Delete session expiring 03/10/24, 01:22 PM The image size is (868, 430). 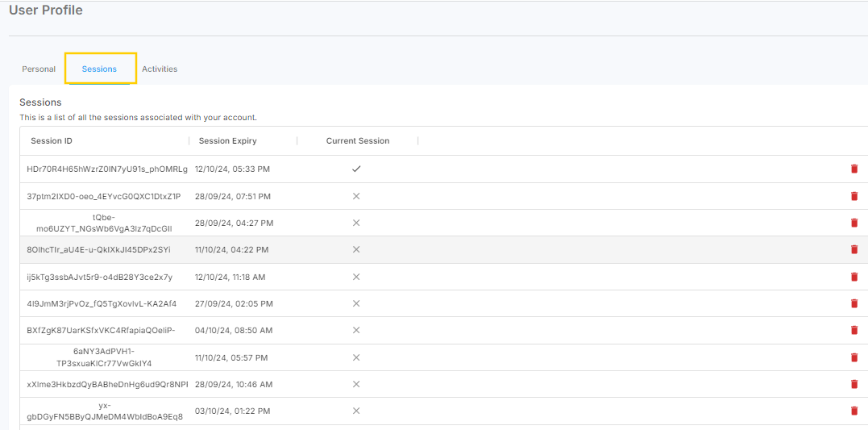point(854,411)
